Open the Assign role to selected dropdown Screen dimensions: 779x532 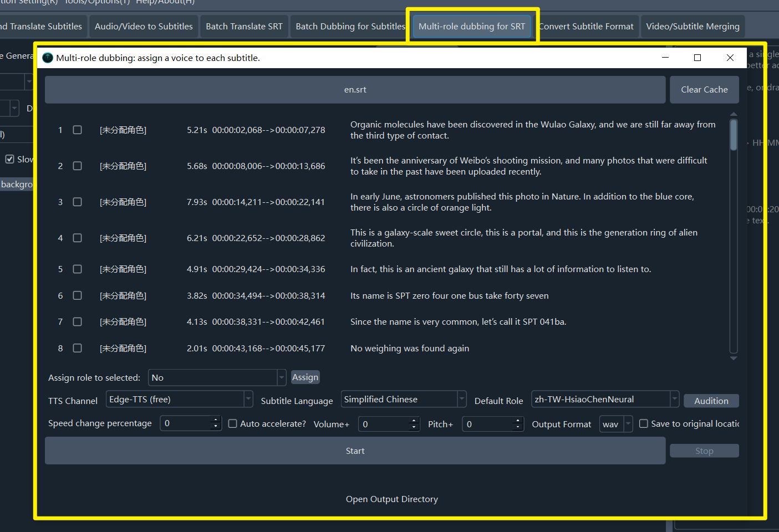click(281, 378)
